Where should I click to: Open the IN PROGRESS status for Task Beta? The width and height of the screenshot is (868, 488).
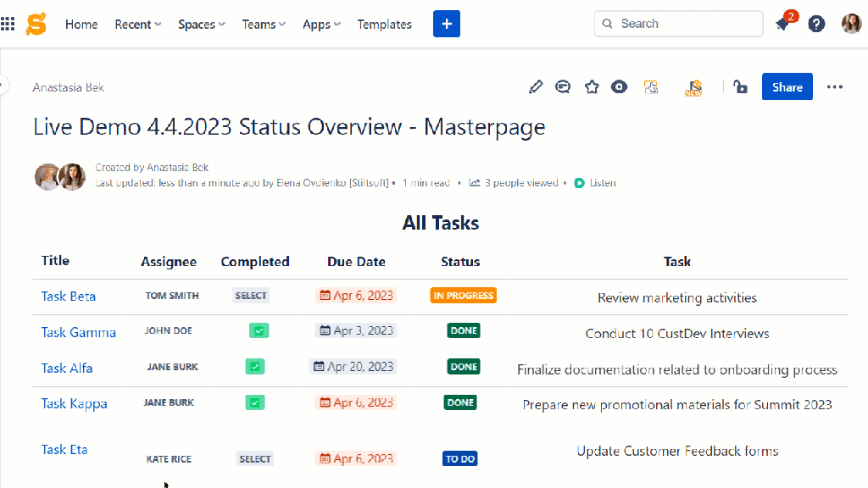point(464,296)
